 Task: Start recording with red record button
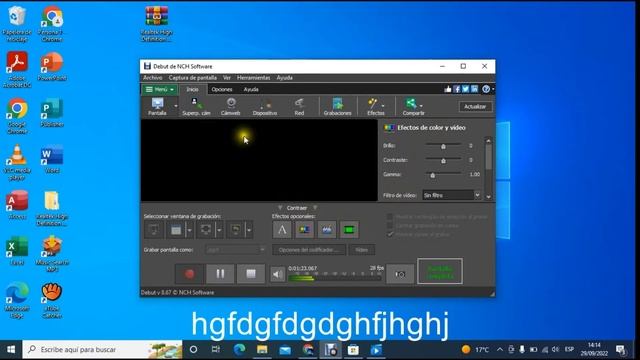[189, 274]
